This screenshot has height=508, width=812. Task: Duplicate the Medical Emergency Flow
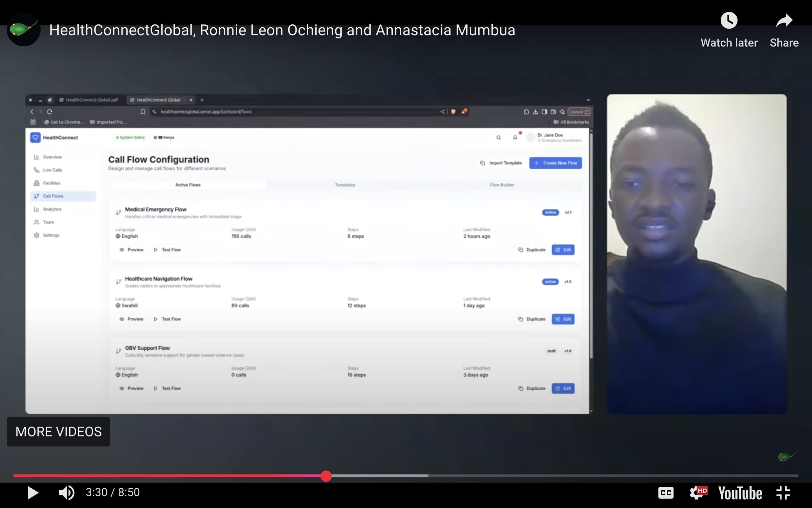coord(532,250)
